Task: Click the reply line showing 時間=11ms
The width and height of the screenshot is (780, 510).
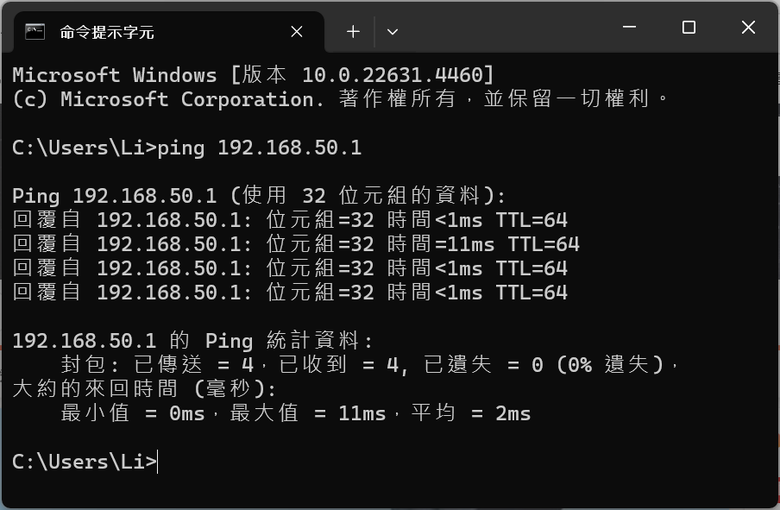Action: point(296,244)
